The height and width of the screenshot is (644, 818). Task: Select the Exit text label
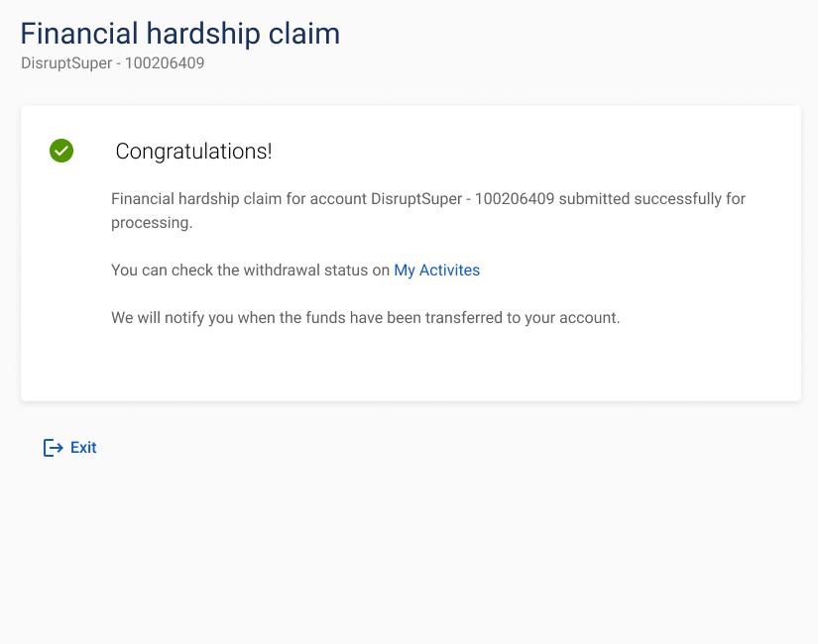83,448
